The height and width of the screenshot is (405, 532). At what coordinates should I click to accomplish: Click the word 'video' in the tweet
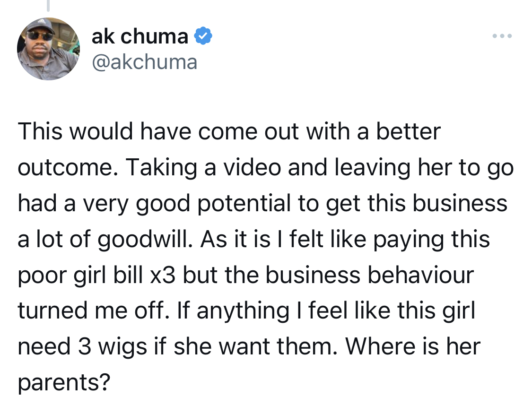252,168
